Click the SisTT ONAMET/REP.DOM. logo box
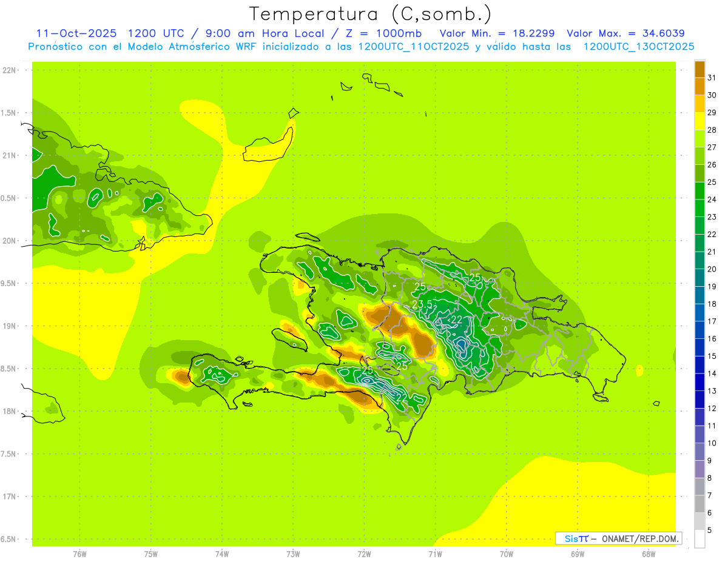This screenshot has height=562, width=728. [x=618, y=538]
